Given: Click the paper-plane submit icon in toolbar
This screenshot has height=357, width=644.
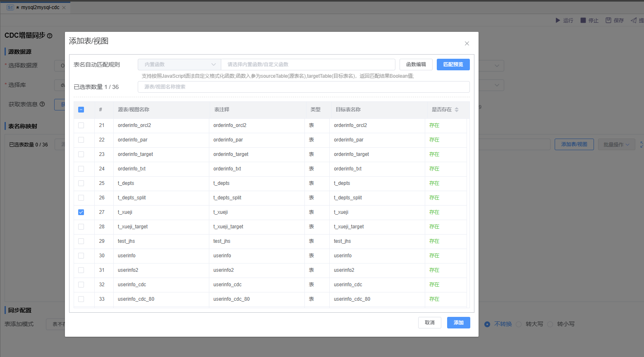Looking at the screenshot, I should click(634, 20).
